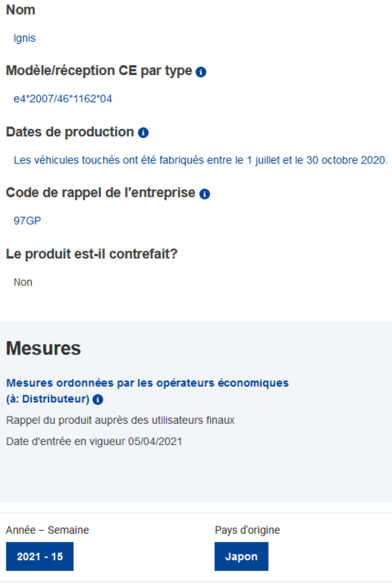Click the recall code 97GP

(27, 220)
